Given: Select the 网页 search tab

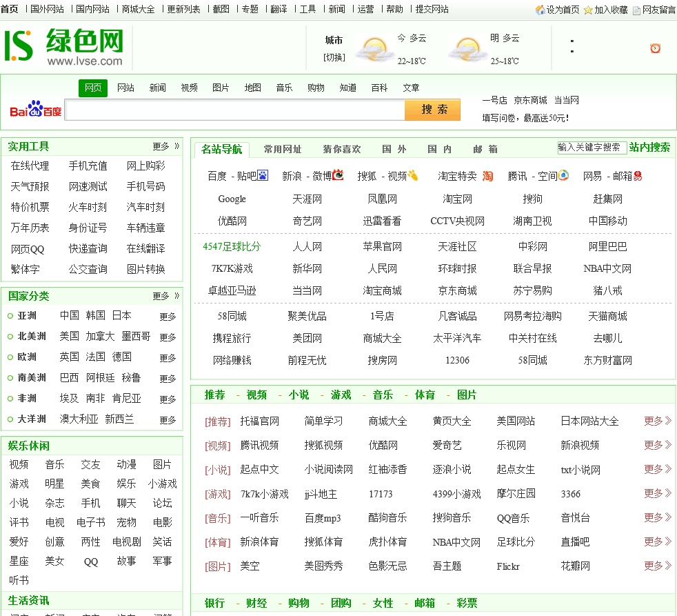Looking at the screenshot, I should [93, 88].
